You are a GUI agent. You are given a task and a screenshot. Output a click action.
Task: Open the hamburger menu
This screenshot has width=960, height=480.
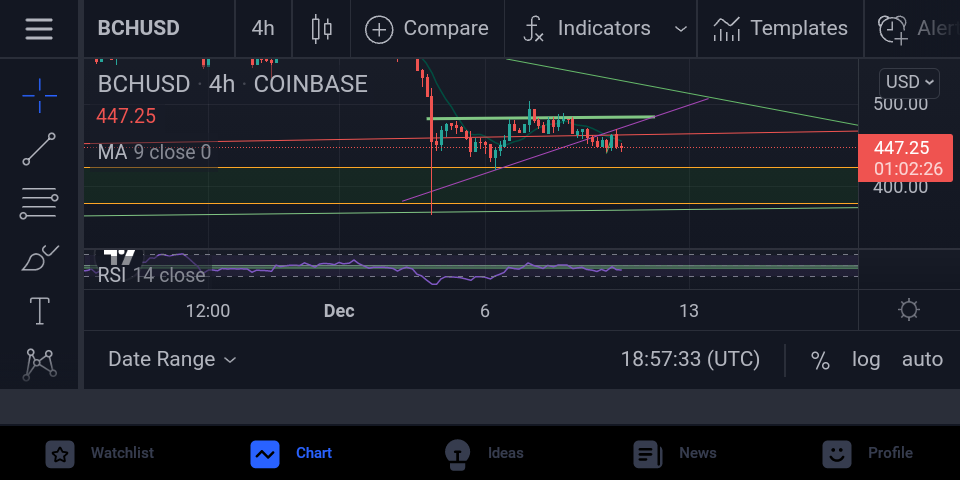(x=39, y=29)
